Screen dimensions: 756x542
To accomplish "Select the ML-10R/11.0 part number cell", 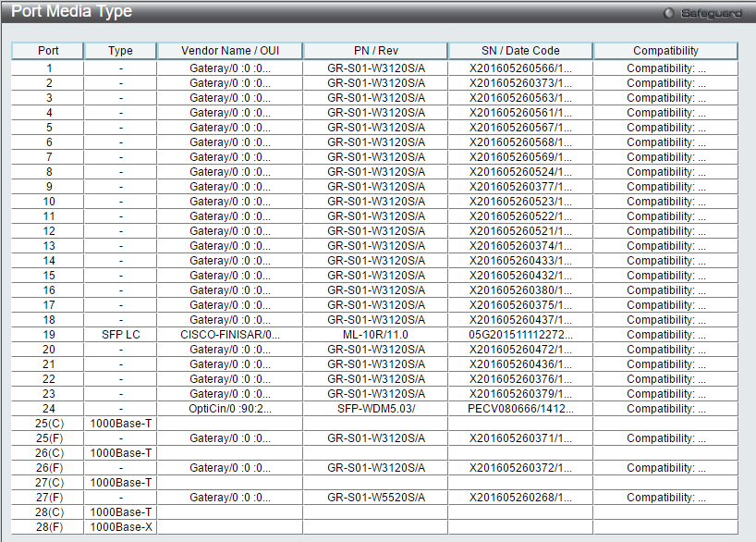I will 375,335.
